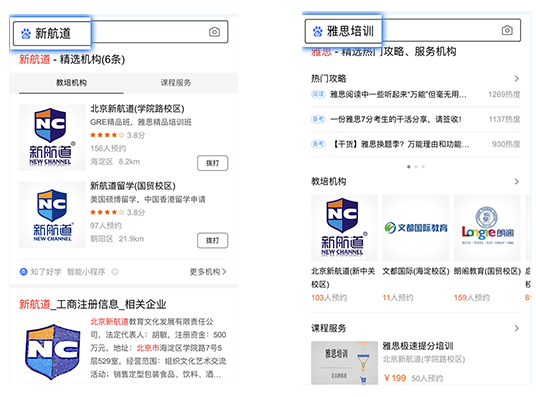Click the 雅思培训 search input field
This screenshot has height=397, width=536.
coord(413,31)
